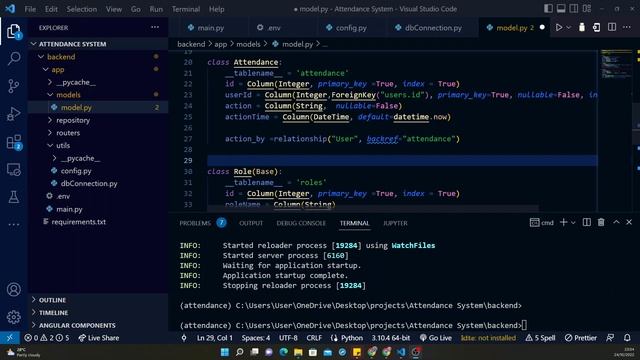Image resolution: width=640 pixels, height=360 pixels.
Task: Collapse the backend folder
Action: tap(98, 57)
